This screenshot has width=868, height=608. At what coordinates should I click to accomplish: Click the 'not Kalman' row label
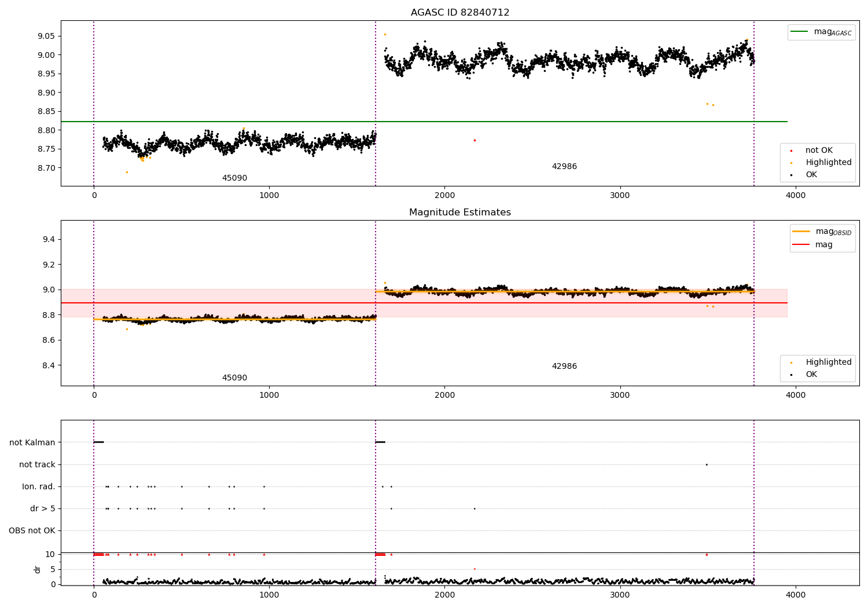point(32,442)
